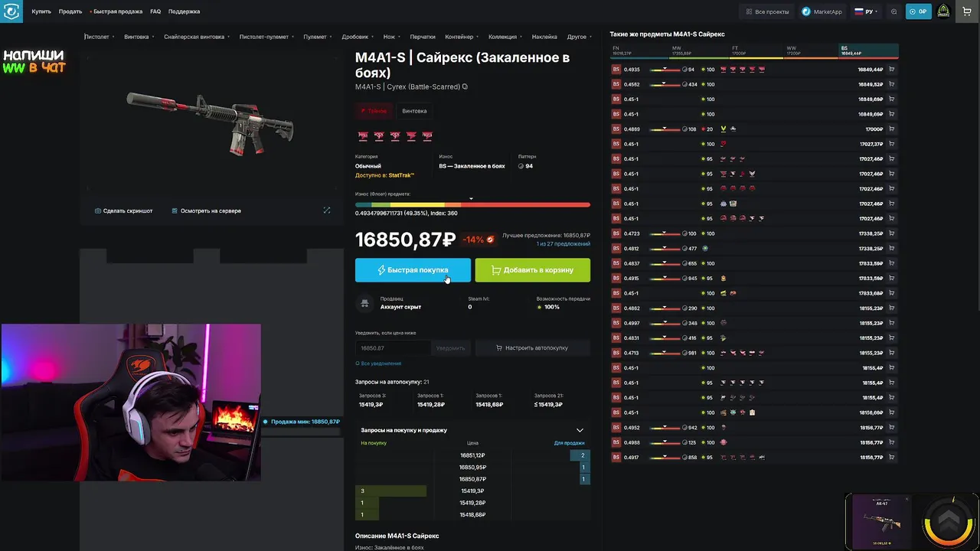Add the 0.4997 float listing to cart

pos(891,323)
